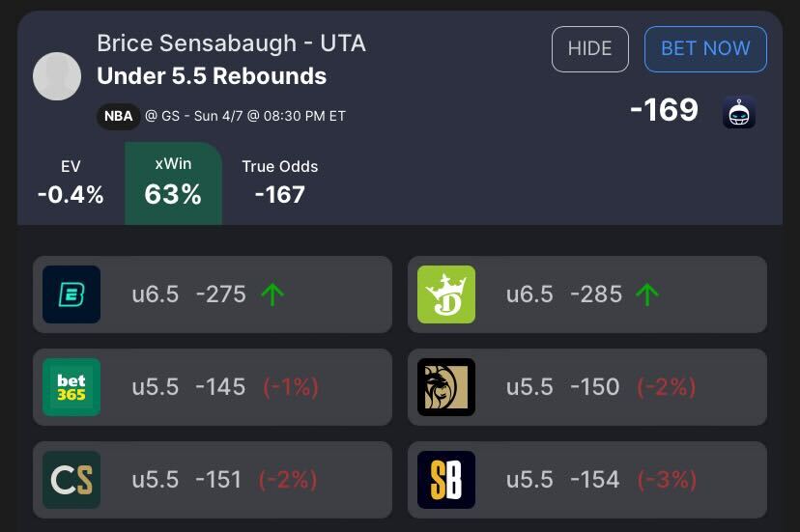
Task: Open the u5.5 -154 odds row
Action: coord(587,480)
